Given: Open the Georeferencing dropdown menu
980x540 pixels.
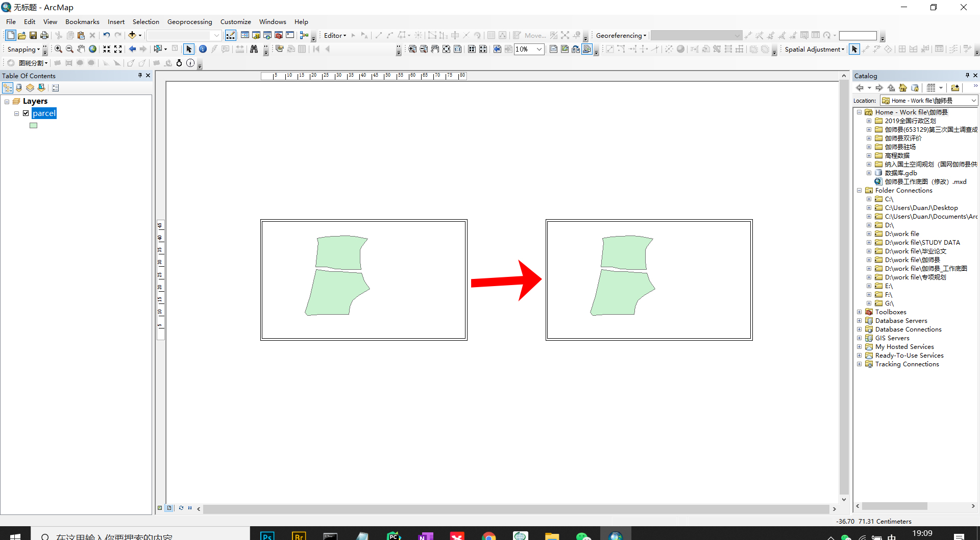Looking at the screenshot, I should coord(621,35).
